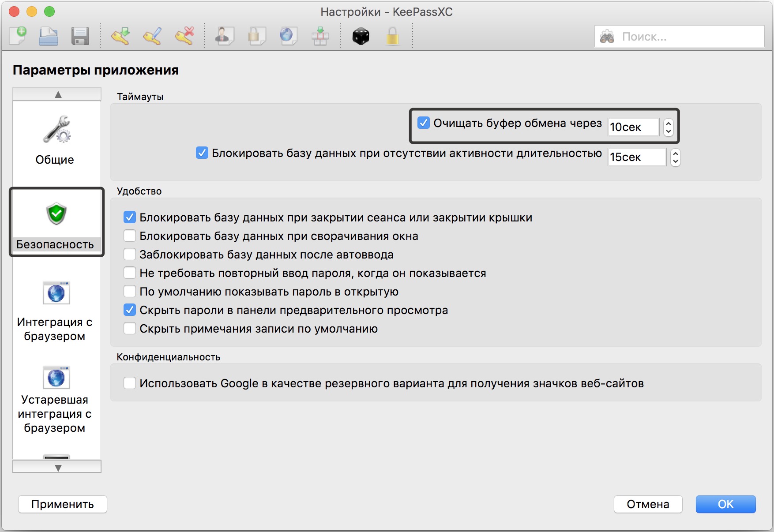Click the Параметры приложения heading
This screenshot has width=774, height=532.
96,70
